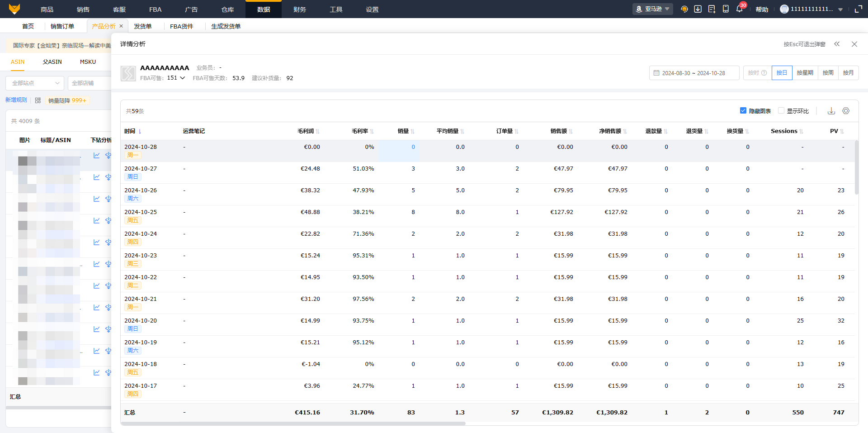Open the customer service headset icon
Viewport: 868px width, 433px height.
[684, 9]
